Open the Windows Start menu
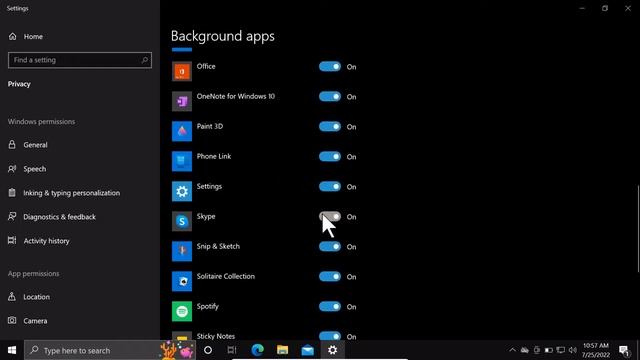 12,350
